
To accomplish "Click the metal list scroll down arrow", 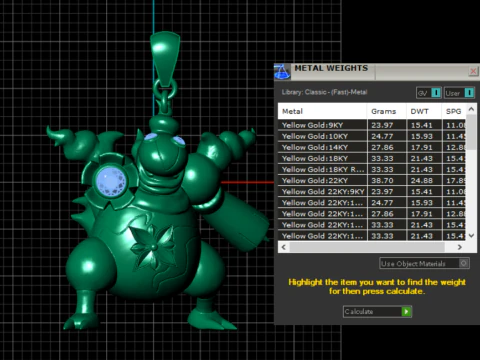I will [x=471, y=235].
